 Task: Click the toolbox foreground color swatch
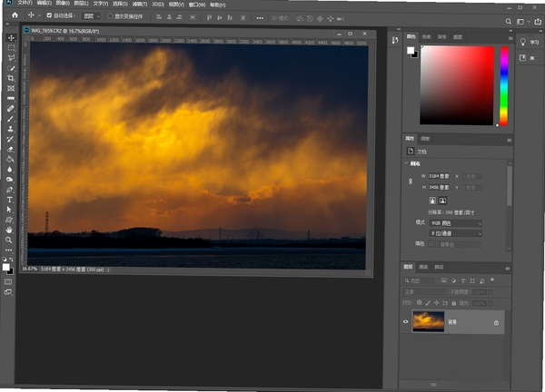coord(6,267)
